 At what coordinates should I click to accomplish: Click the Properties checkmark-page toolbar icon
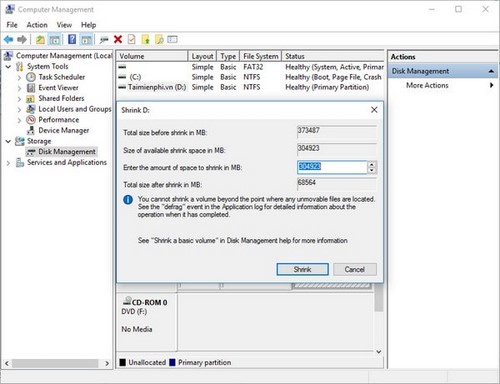(131, 39)
